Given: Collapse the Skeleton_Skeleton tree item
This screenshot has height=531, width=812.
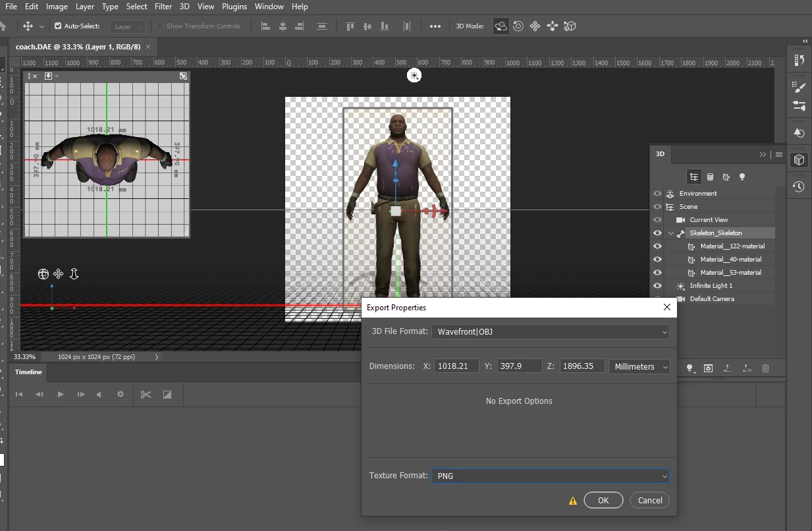Looking at the screenshot, I should pyautogui.click(x=671, y=233).
